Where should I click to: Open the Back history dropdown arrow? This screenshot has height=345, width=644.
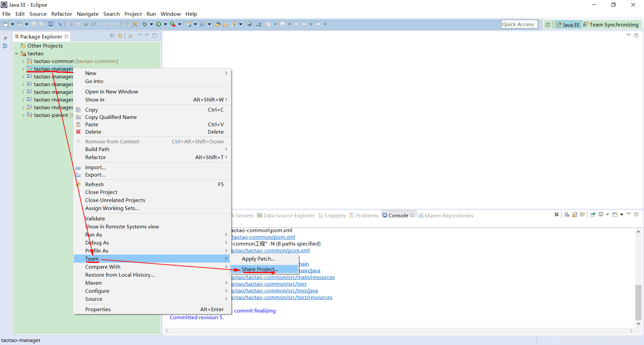coord(311,24)
